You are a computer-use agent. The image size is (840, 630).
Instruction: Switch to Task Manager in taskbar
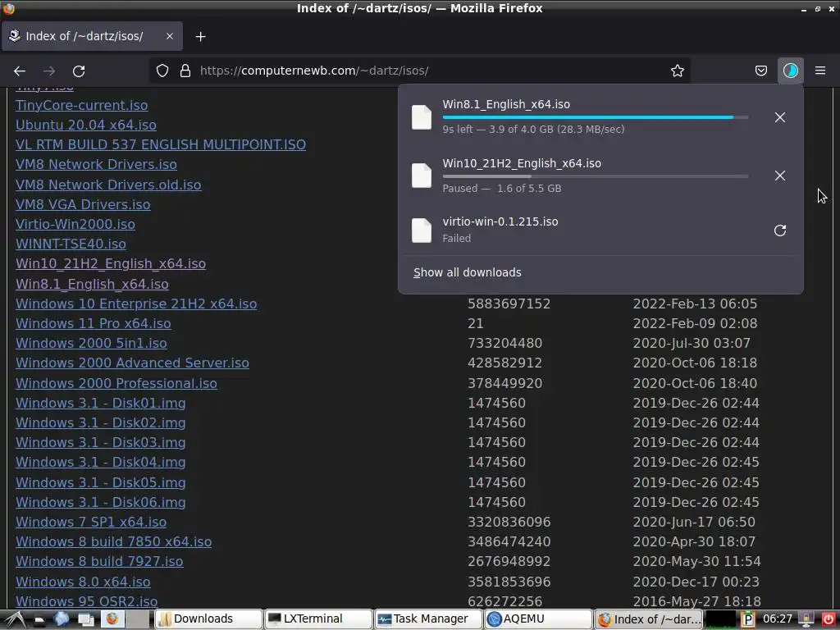pos(428,619)
